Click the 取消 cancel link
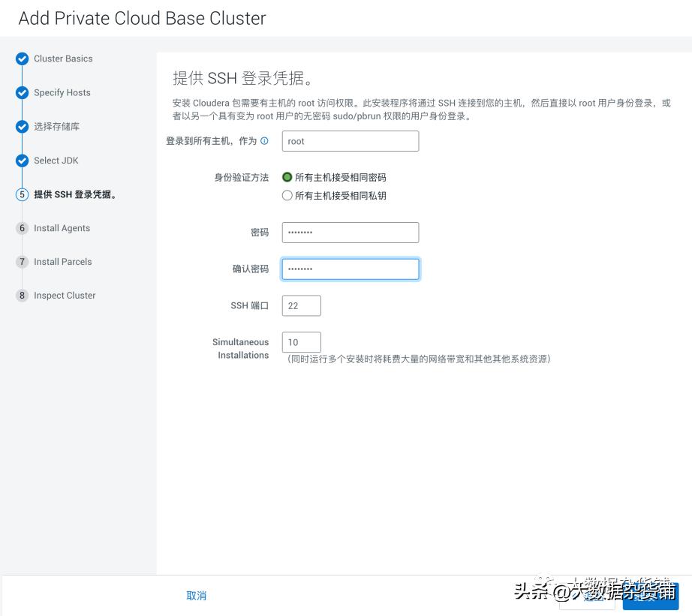The height and width of the screenshot is (616, 692). [x=196, y=595]
